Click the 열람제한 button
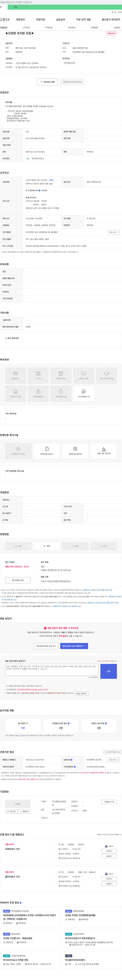The width and height of the screenshot is (122, 980). tap(24, 811)
